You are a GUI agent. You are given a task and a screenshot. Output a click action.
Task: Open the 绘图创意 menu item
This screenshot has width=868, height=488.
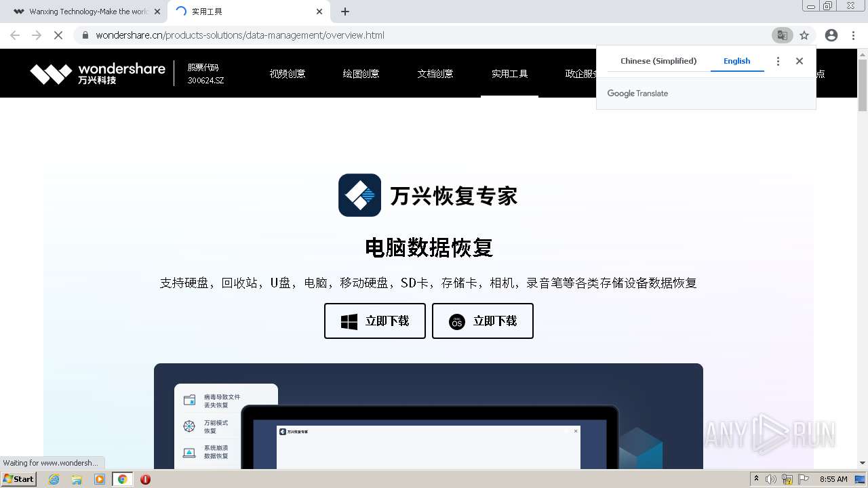[361, 74]
